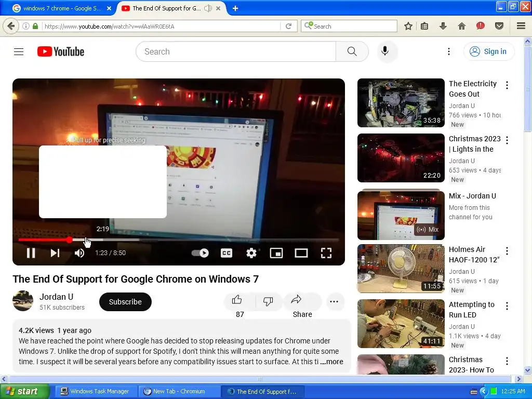Close the Google Search tab
Screen dimensions: 532x399
click(109, 8)
